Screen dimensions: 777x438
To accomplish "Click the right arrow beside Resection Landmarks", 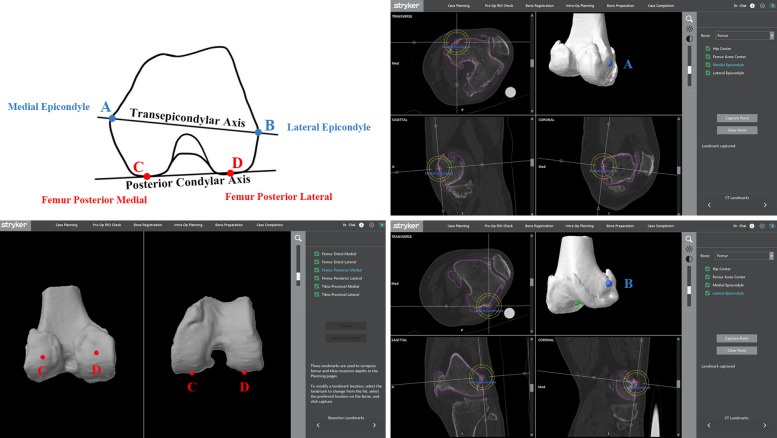I will coord(374,425).
